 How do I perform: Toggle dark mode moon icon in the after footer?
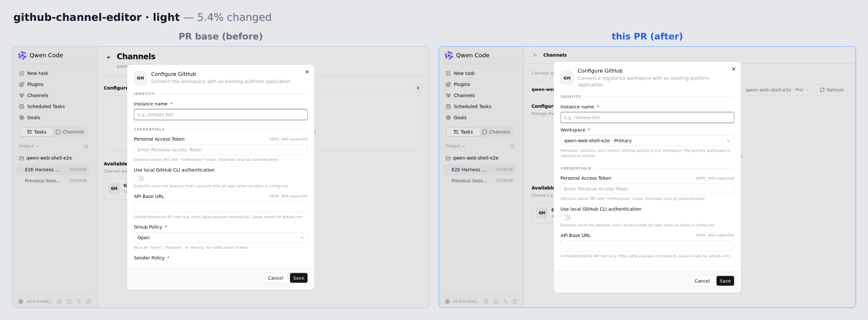pyautogui.click(x=476, y=301)
